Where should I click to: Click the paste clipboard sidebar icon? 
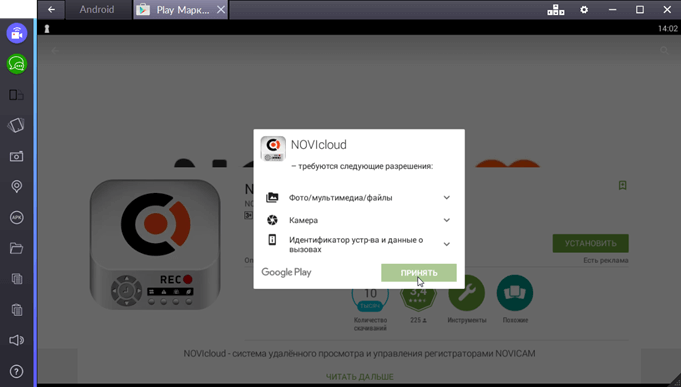click(x=17, y=310)
